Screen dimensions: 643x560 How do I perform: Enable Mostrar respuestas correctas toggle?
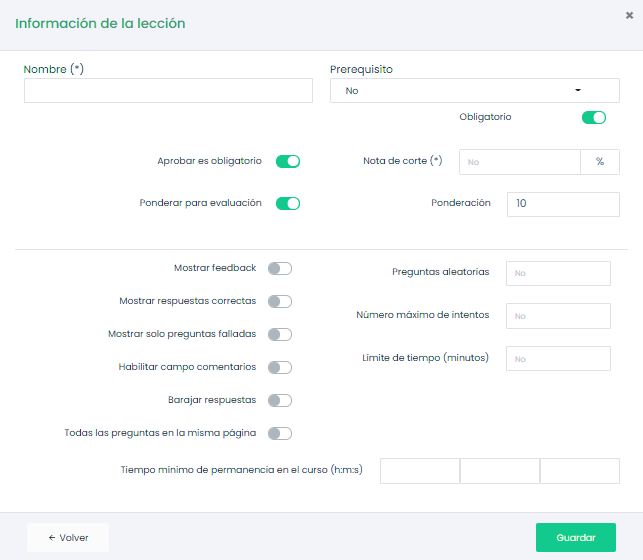pyautogui.click(x=280, y=301)
